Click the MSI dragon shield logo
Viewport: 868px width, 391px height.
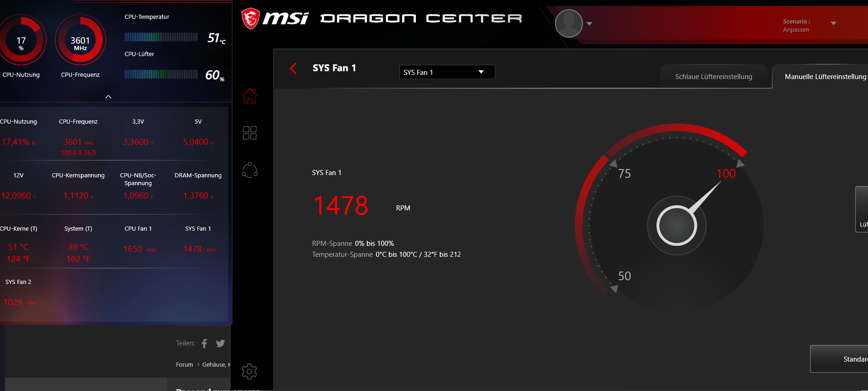pyautogui.click(x=251, y=18)
